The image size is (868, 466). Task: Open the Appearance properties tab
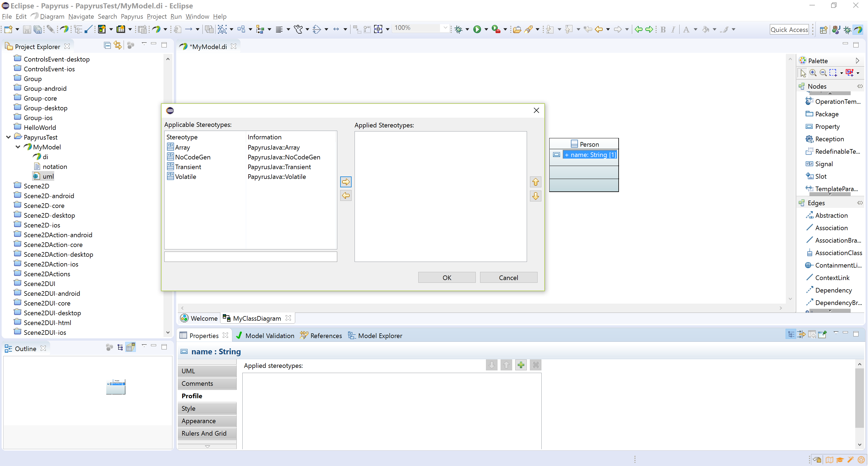207,421
